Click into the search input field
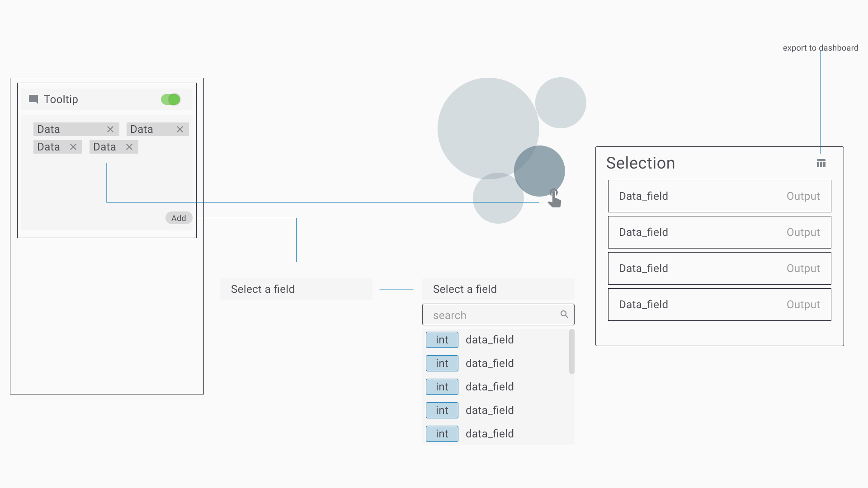 click(x=498, y=314)
